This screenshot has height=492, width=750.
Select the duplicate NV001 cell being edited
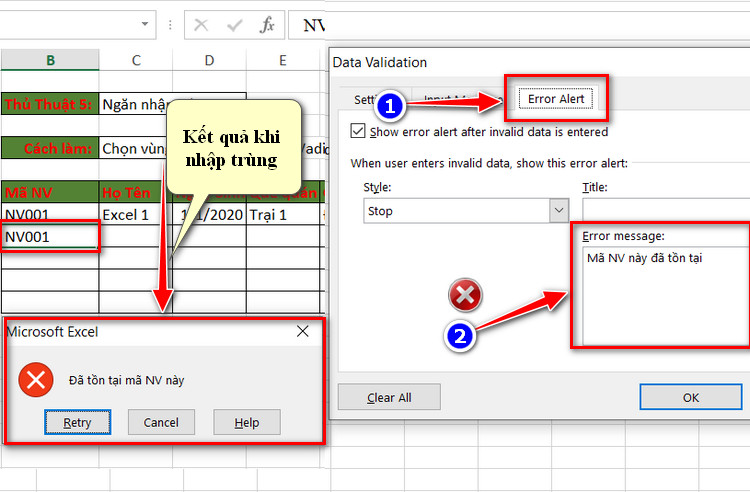click(50, 237)
